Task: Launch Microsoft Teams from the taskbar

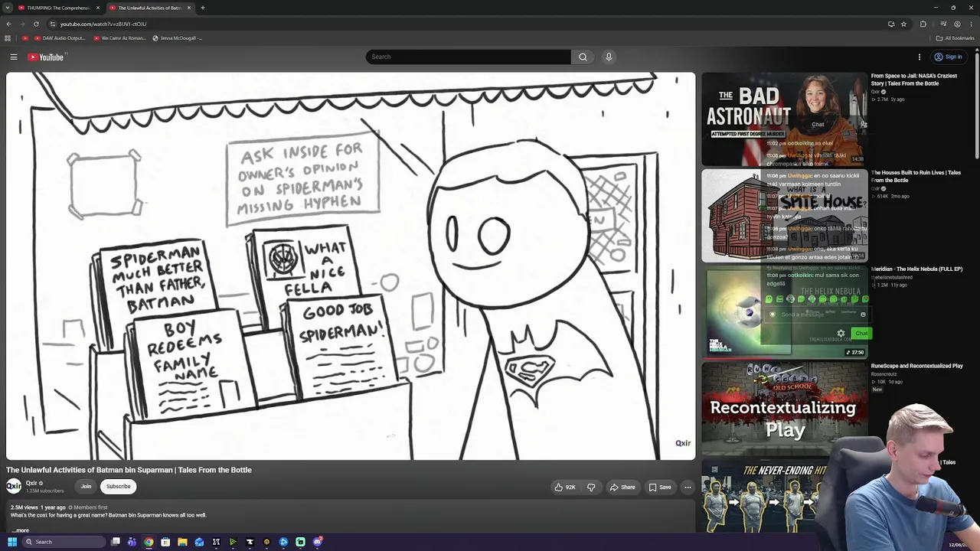Action: [132, 542]
